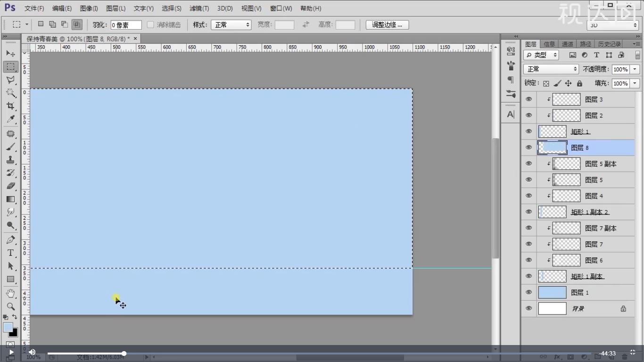Click the video progress slider knob
This screenshot has height=362, width=644.
point(124,353)
